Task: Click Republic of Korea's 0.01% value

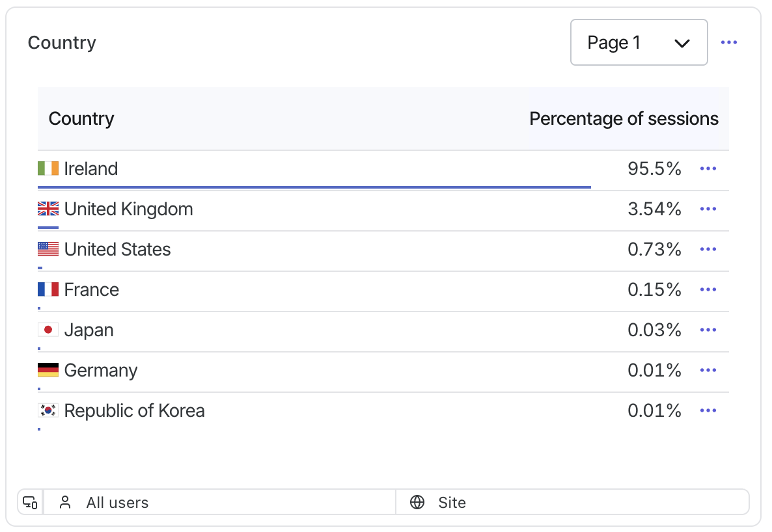Action: (654, 411)
